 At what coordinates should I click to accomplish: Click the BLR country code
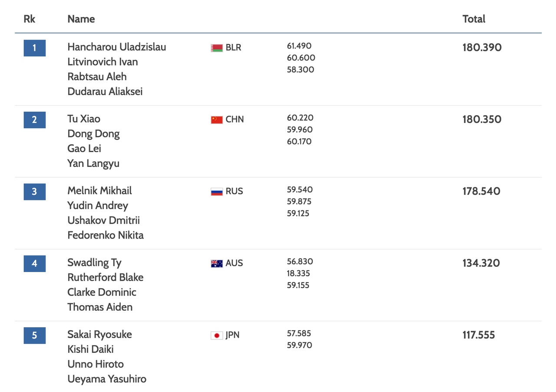(233, 48)
